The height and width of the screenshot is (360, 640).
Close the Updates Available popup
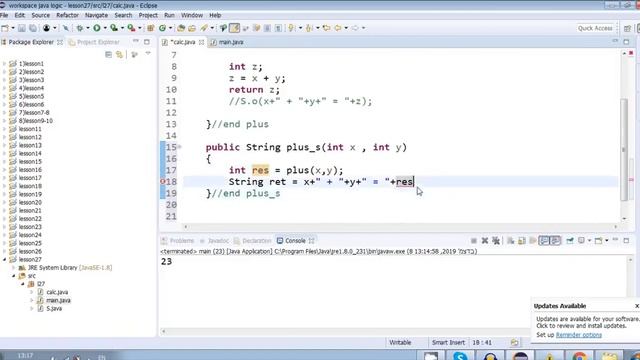click(637, 306)
